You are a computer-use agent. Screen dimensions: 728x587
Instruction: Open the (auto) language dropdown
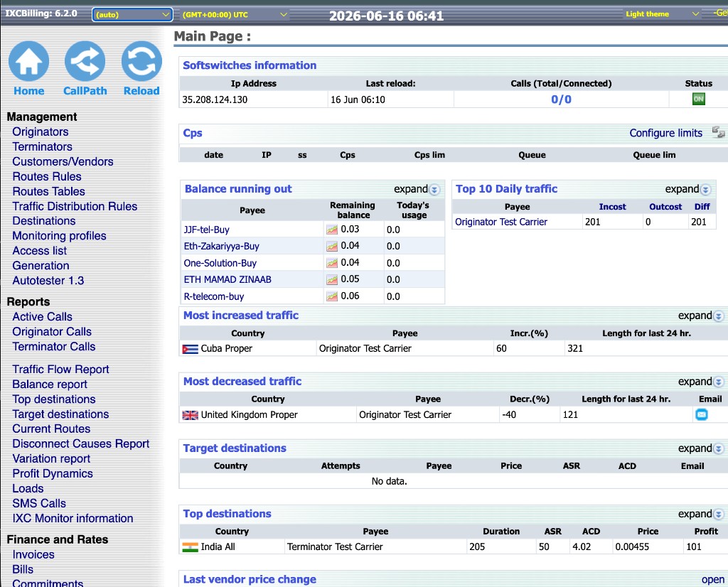(132, 14)
